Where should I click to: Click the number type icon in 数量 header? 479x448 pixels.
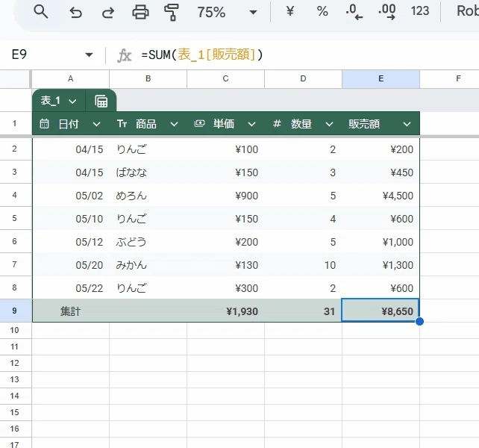[277, 123]
